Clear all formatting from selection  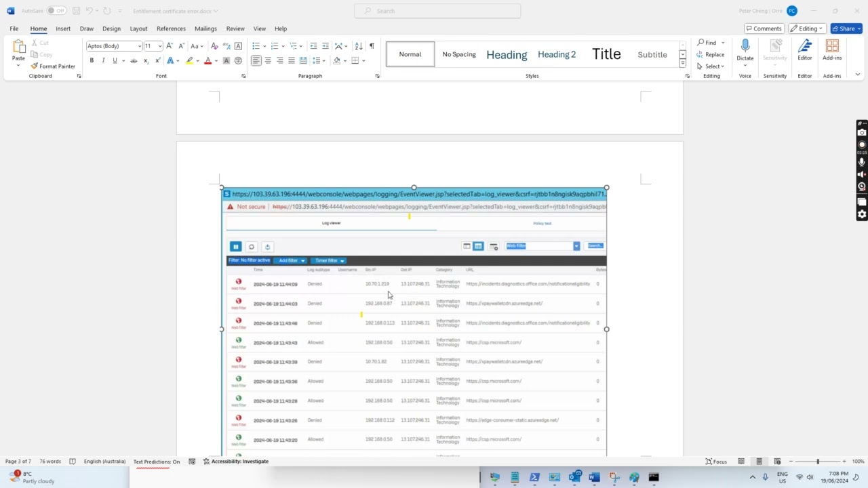[215, 46]
